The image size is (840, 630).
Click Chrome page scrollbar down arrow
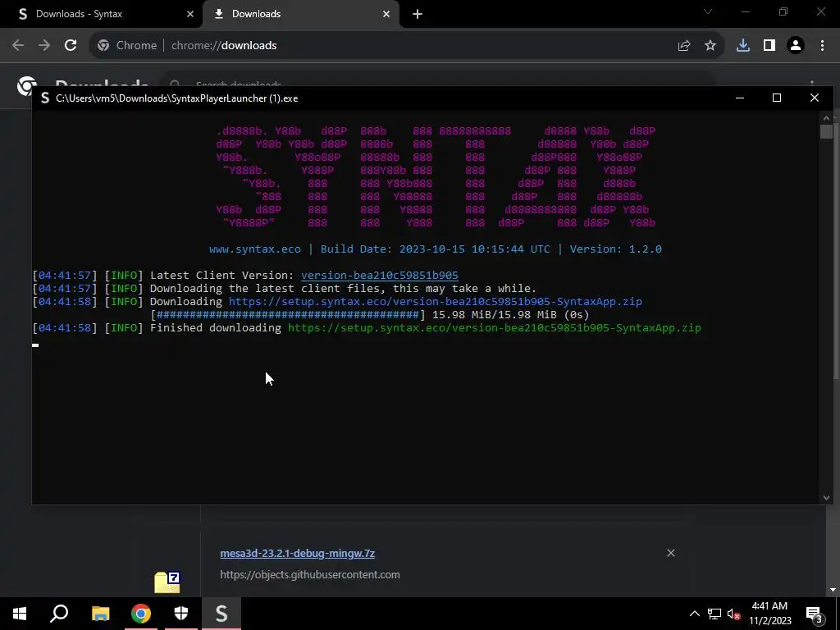point(833,590)
